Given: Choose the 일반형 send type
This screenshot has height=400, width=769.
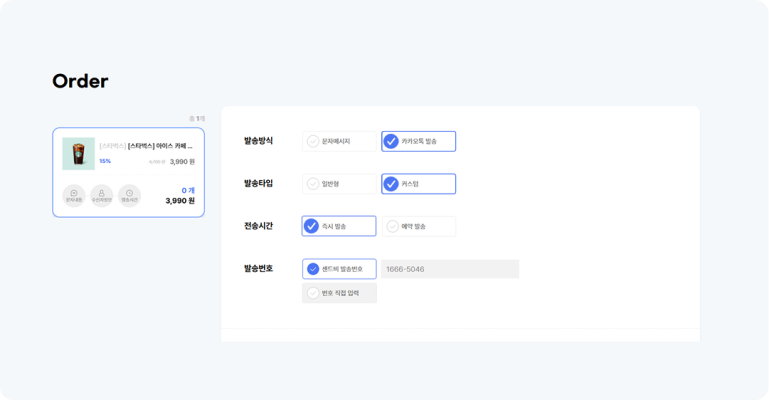Looking at the screenshot, I should pyautogui.click(x=339, y=184).
